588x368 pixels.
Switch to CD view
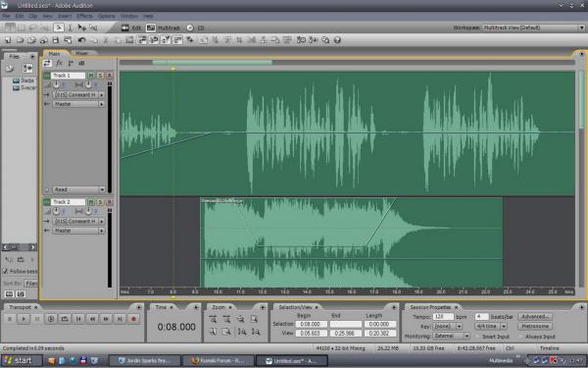195,27
